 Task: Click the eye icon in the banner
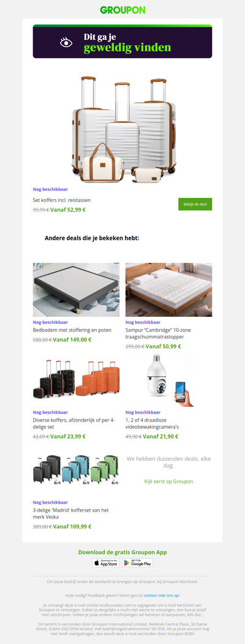click(x=66, y=42)
